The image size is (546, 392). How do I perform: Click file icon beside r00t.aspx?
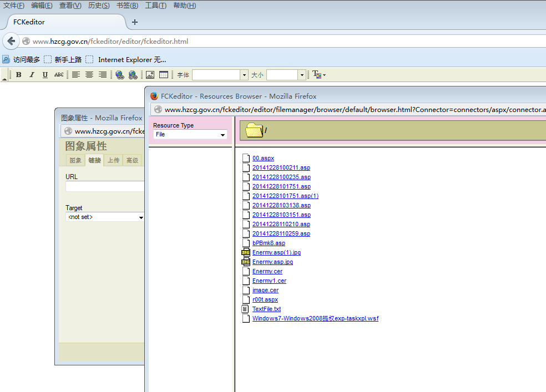[x=246, y=299]
